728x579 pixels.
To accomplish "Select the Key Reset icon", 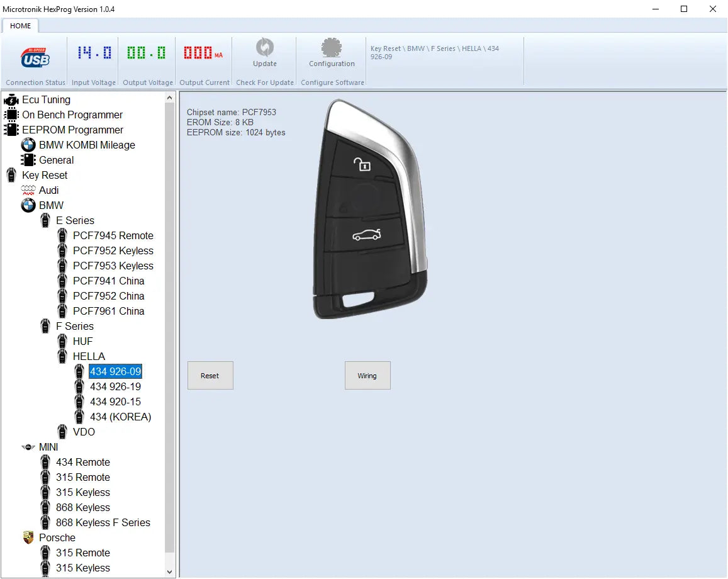I will click(11, 175).
